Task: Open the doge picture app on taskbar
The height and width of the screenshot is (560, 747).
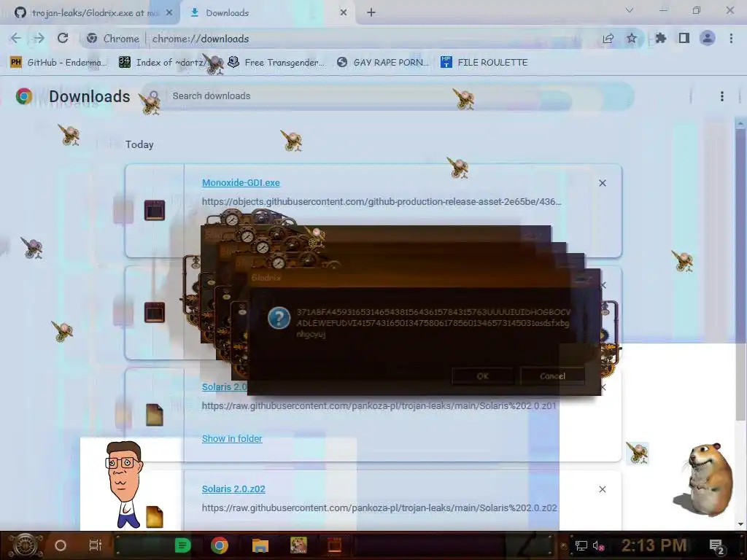Action: pos(298,545)
